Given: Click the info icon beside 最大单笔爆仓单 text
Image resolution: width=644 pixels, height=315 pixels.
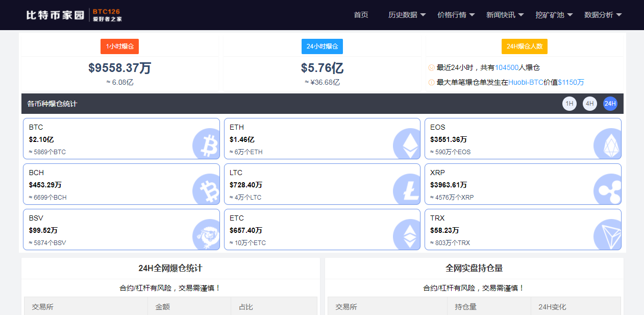Looking at the screenshot, I should tap(431, 82).
